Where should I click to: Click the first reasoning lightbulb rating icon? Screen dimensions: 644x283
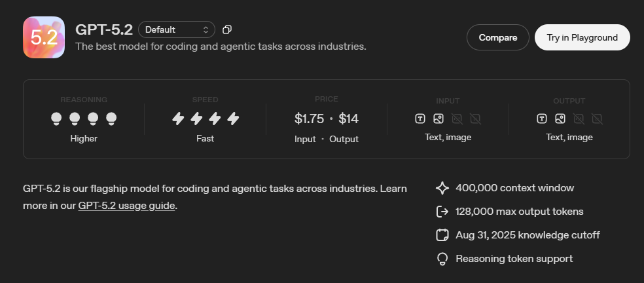[x=56, y=119]
